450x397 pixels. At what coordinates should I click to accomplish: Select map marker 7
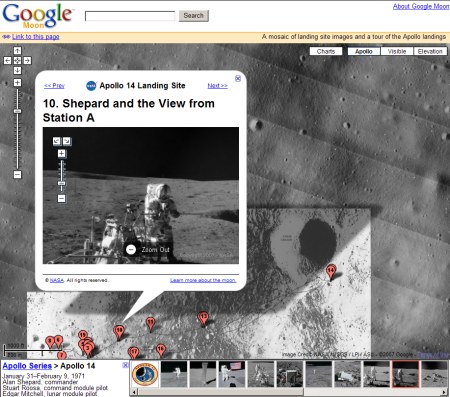[x=61, y=355]
